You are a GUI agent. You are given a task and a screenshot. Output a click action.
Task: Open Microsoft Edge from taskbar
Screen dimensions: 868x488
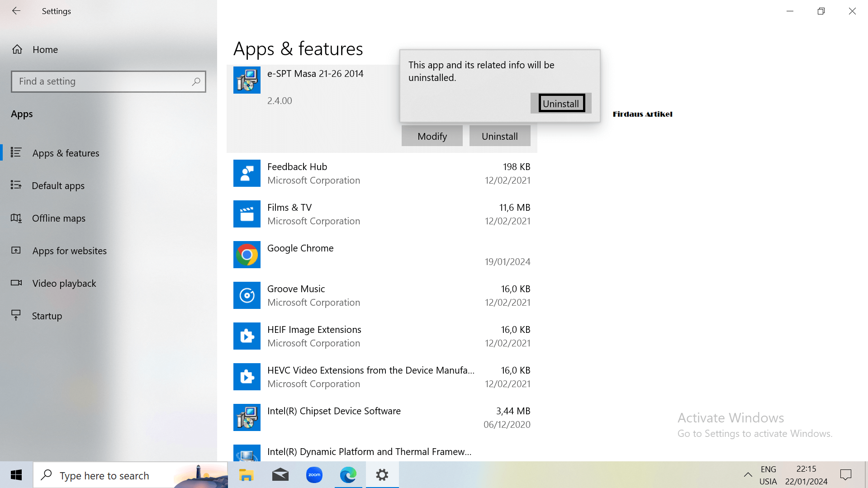click(348, 475)
